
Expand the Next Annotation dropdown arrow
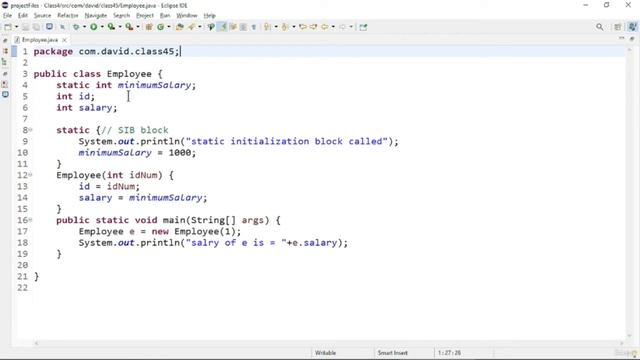pyautogui.click(x=276, y=27)
